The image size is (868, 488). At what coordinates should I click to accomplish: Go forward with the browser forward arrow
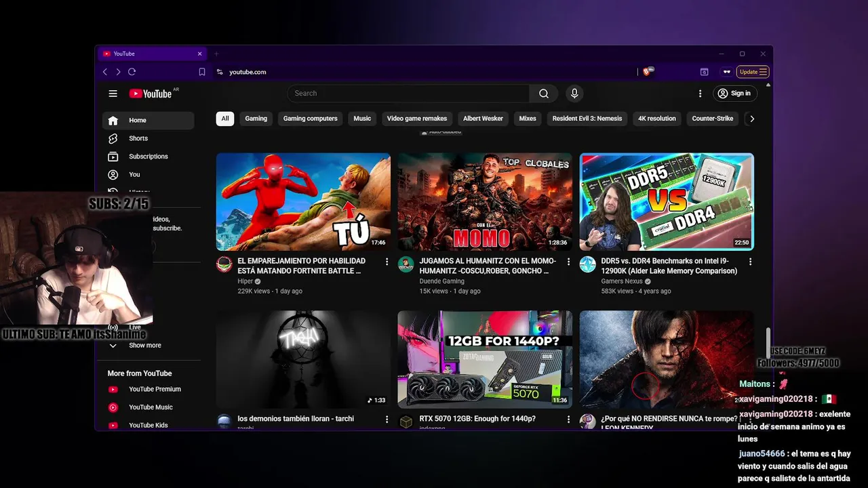coord(118,72)
